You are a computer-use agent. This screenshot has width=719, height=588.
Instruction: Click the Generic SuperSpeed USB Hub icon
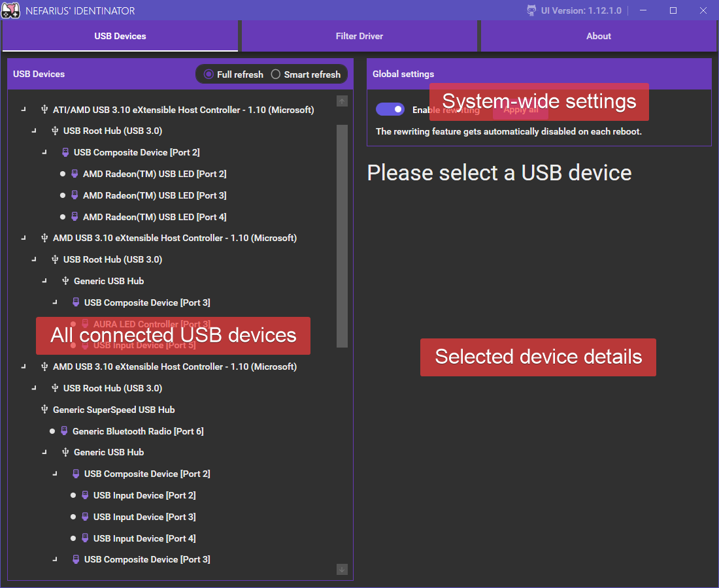44,409
